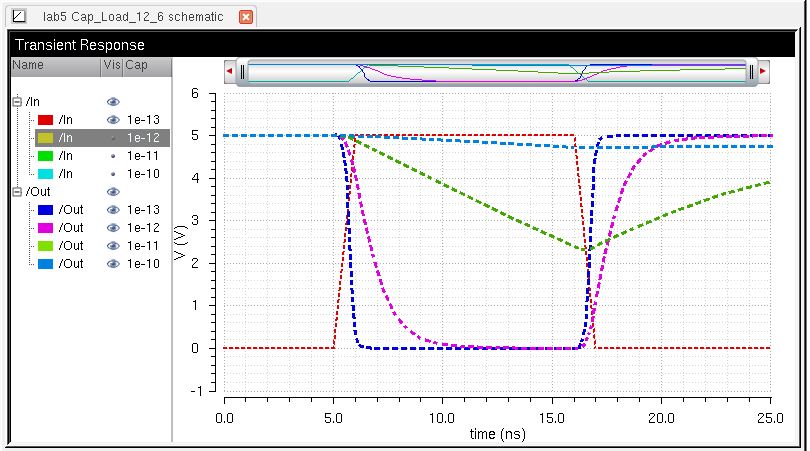The width and height of the screenshot is (810, 451).
Task: Hide the /Out 1e-10 trace
Action: point(112,263)
